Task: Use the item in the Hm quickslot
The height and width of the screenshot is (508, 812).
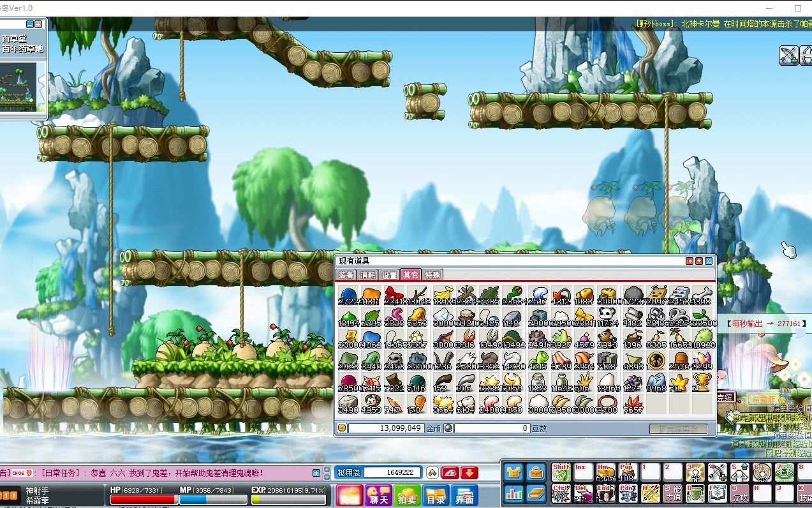Action: [606, 472]
